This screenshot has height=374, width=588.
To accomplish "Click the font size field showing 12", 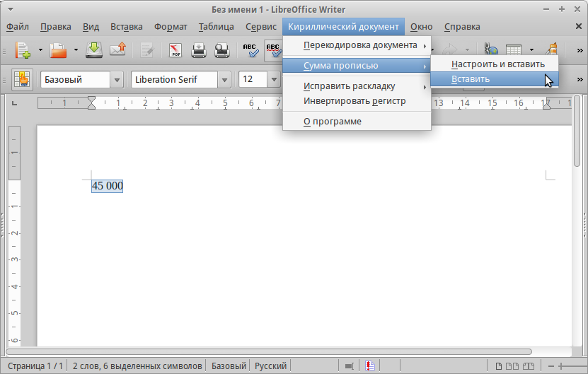I will [x=253, y=79].
